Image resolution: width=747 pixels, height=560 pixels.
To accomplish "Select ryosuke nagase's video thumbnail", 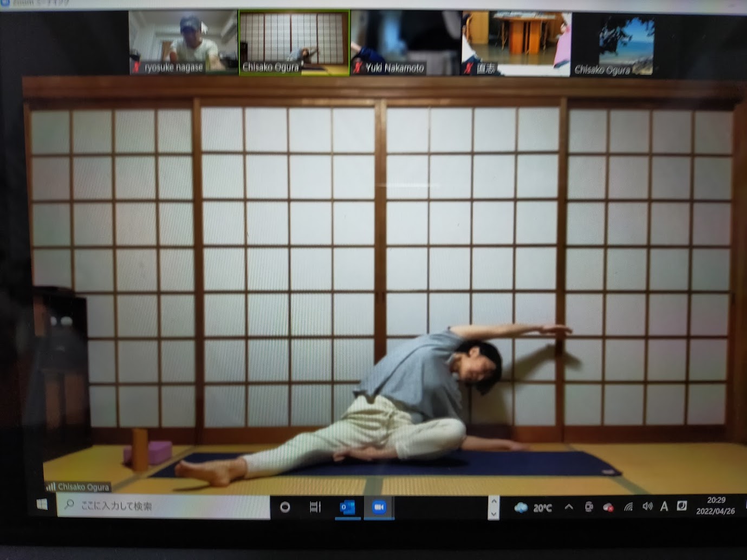I will (x=183, y=43).
